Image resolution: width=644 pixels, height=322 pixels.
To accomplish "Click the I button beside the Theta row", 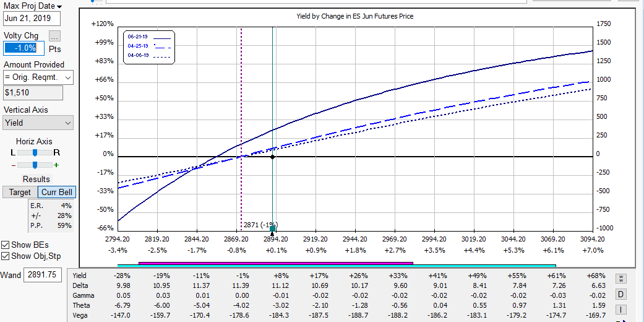I will pyautogui.click(x=620, y=310).
